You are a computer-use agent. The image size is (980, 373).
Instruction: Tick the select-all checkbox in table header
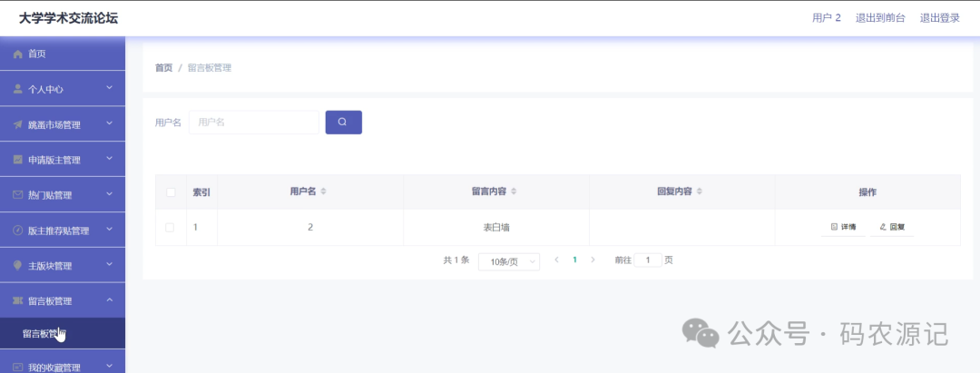click(171, 192)
